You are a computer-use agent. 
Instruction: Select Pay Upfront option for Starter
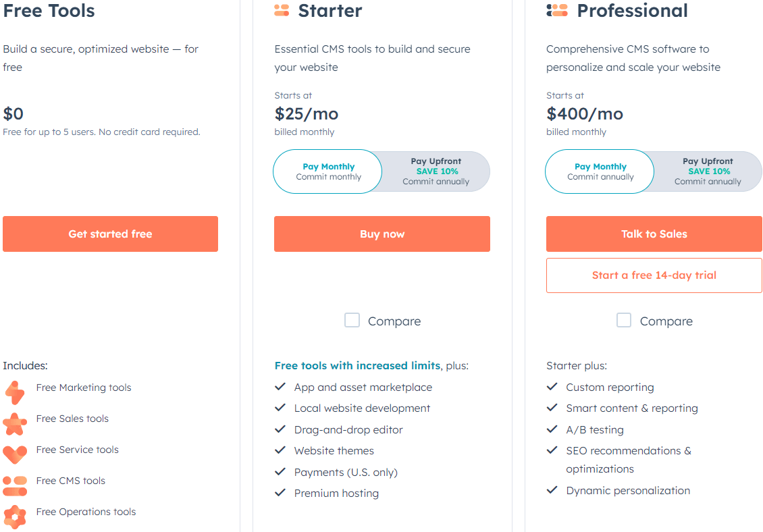[x=436, y=171]
